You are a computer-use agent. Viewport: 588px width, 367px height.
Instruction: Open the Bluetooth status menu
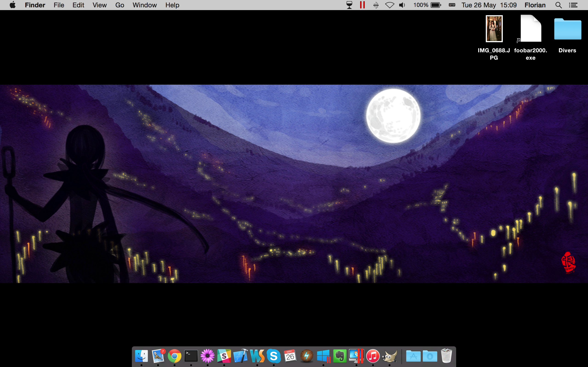[x=376, y=5]
